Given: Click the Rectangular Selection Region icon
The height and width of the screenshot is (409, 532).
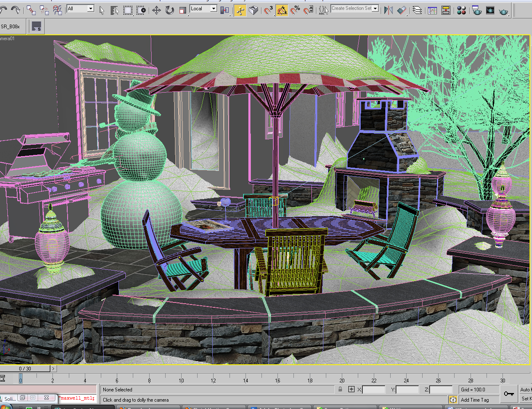Looking at the screenshot, I should click(x=128, y=10).
